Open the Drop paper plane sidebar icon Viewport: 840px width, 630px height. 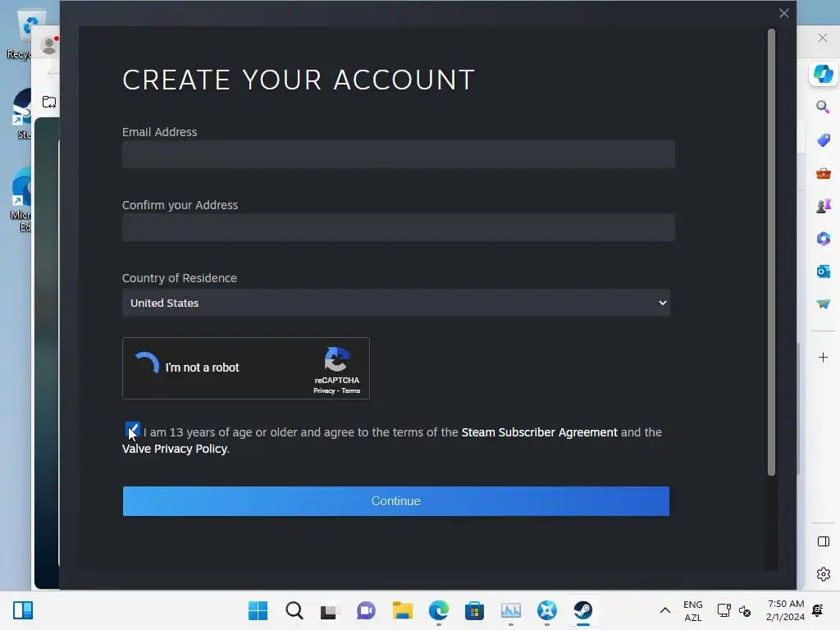click(824, 304)
